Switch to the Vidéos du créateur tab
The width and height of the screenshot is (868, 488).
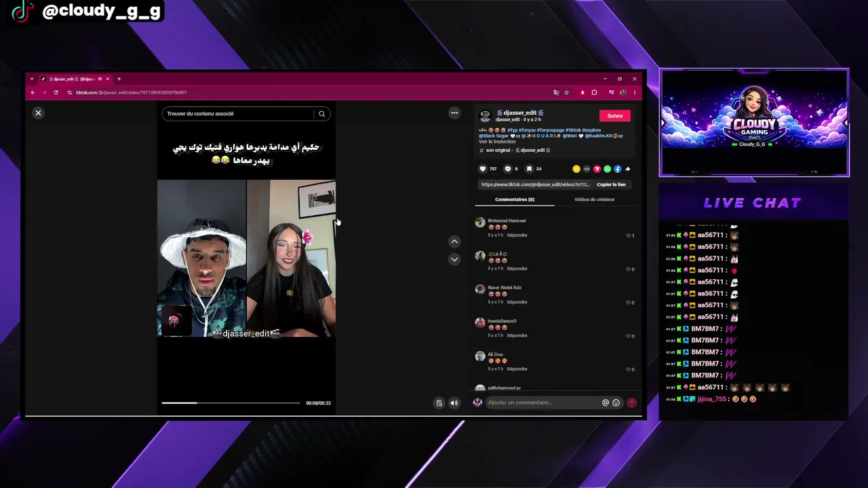pos(594,200)
